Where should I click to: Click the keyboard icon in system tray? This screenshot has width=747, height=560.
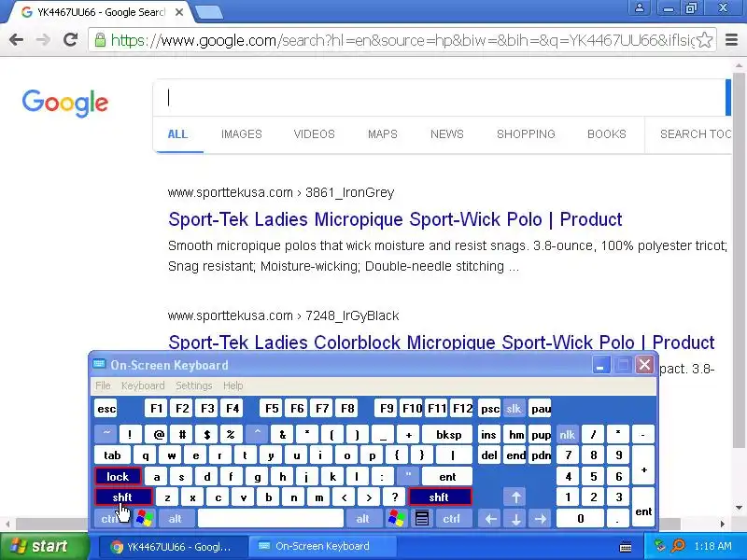point(626,547)
